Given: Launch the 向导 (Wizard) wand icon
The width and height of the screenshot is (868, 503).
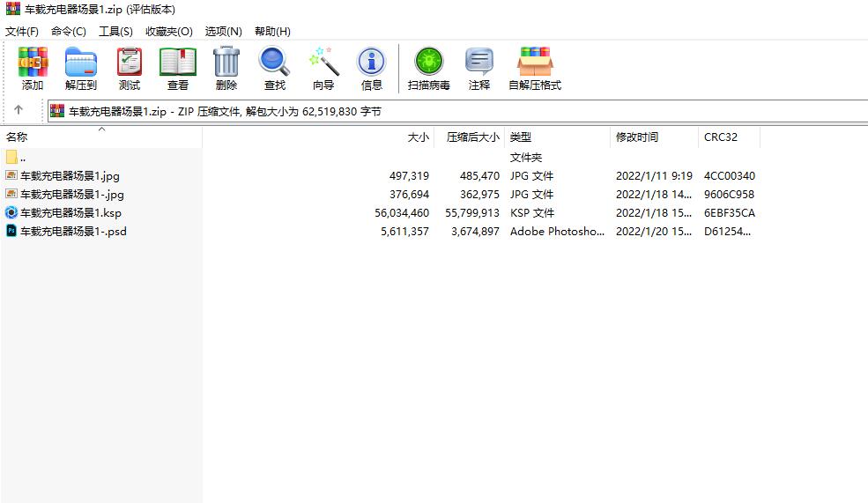Looking at the screenshot, I should point(323,69).
